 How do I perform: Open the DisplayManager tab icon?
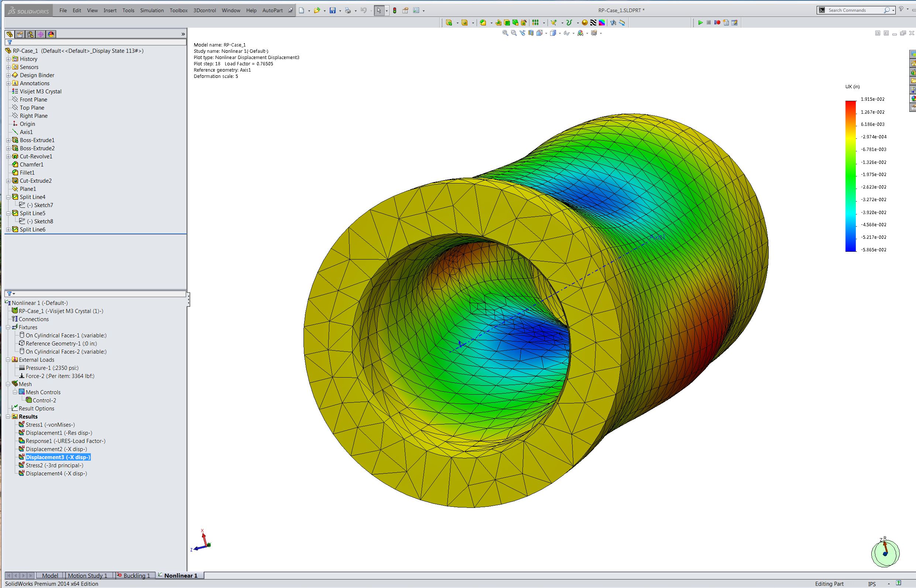pyautogui.click(x=51, y=34)
